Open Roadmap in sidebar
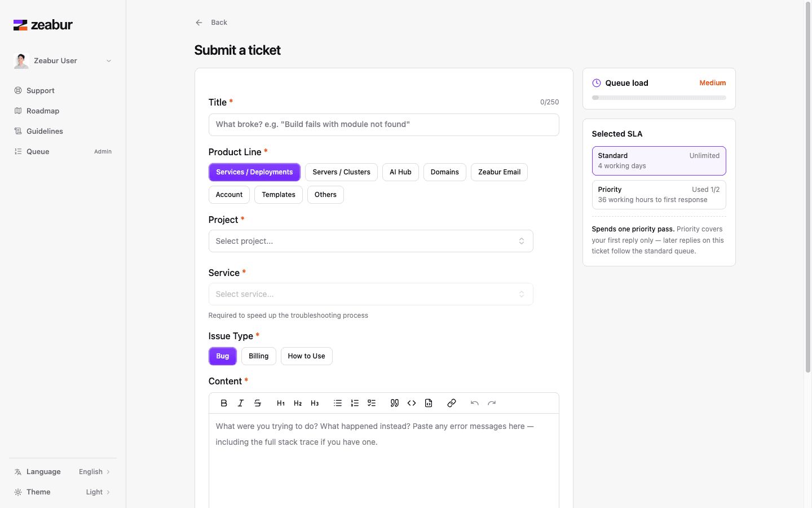 63,111
